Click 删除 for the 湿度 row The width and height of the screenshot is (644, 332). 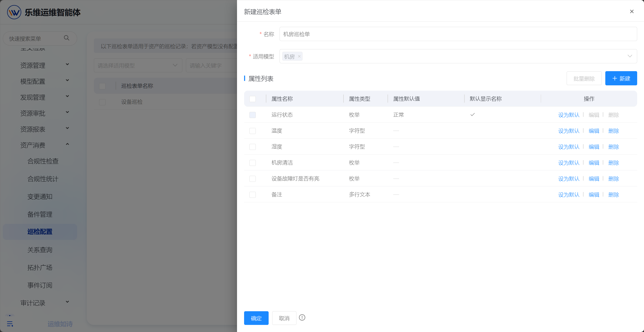click(x=614, y=147)
